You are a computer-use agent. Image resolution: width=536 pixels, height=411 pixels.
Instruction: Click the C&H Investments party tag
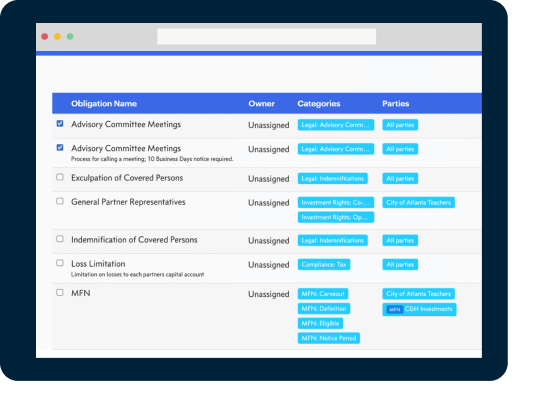tap(419, 309)
